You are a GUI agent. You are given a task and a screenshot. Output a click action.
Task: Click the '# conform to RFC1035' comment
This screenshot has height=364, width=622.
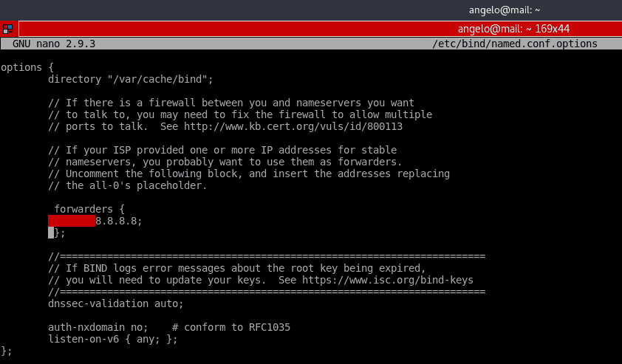click(x=231, y=327)
